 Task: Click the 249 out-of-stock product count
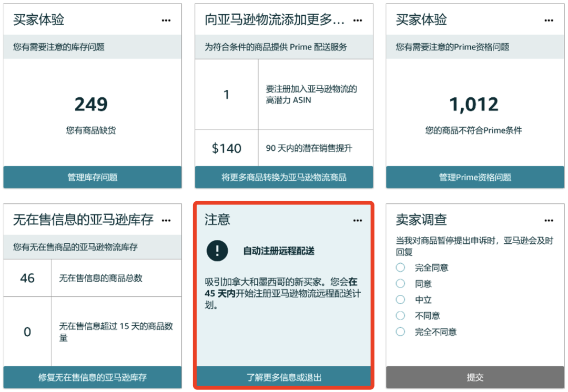[x=91, y=105]
